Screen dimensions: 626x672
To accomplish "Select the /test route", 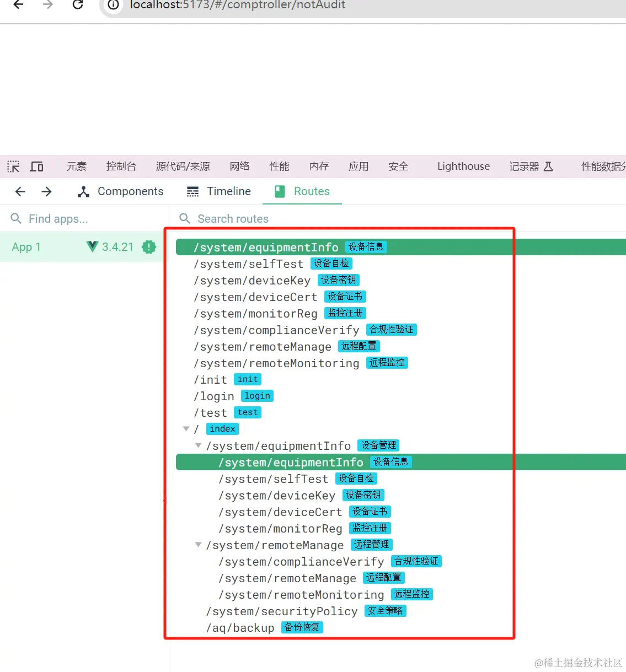I will tap(401, 412).
